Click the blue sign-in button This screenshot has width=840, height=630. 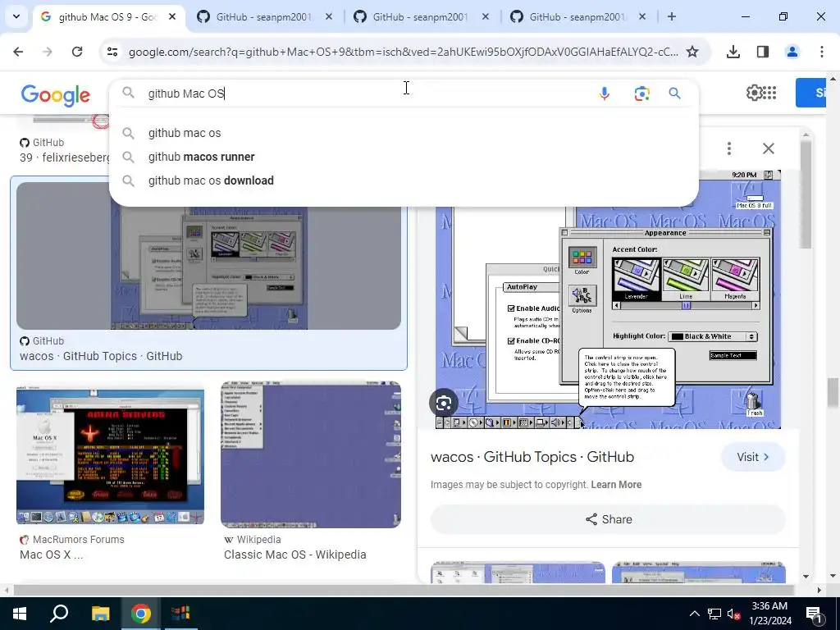pos(810,93)
